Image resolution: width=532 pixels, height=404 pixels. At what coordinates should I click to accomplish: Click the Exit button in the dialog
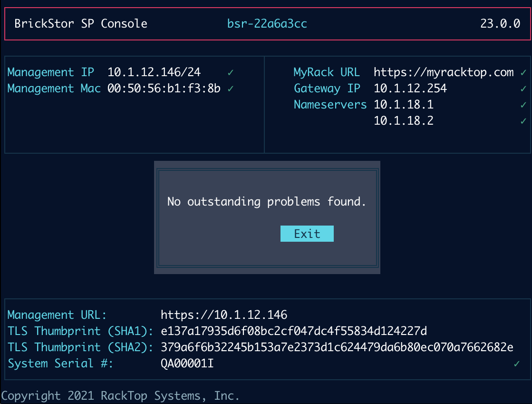[x=307, y=234]
